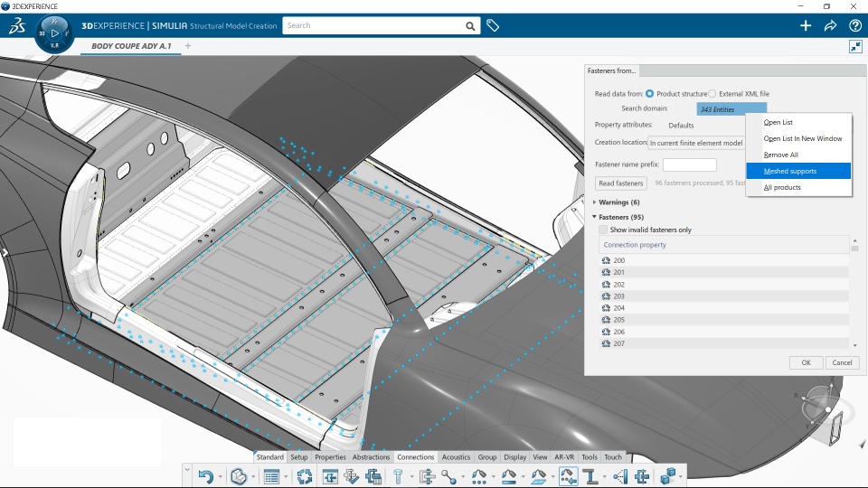Switch to the Acoustics tab
This screenshot has height=488, width=868.
point(456,457)
